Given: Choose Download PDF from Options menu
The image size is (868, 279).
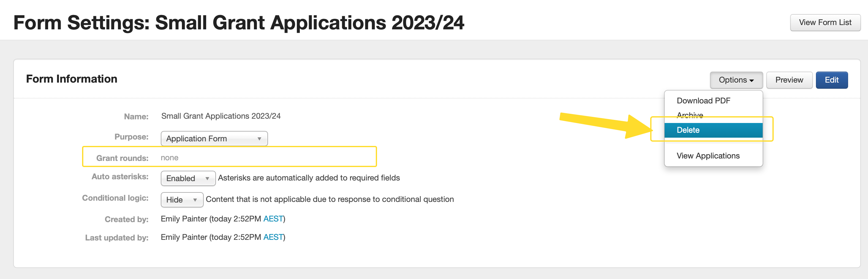Looking at the screenshot, I should [703, 101].
